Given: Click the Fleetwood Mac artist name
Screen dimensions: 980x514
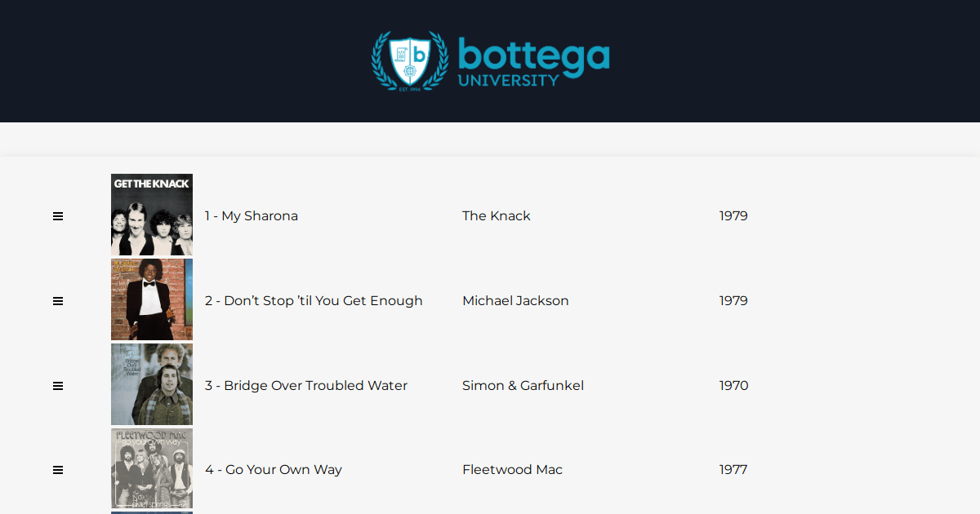Looking at the screenshot, I should [512, 470].
